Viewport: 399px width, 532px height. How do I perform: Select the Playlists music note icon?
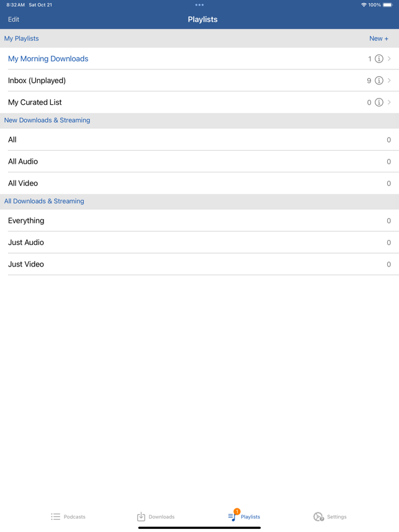coord(233,515)
